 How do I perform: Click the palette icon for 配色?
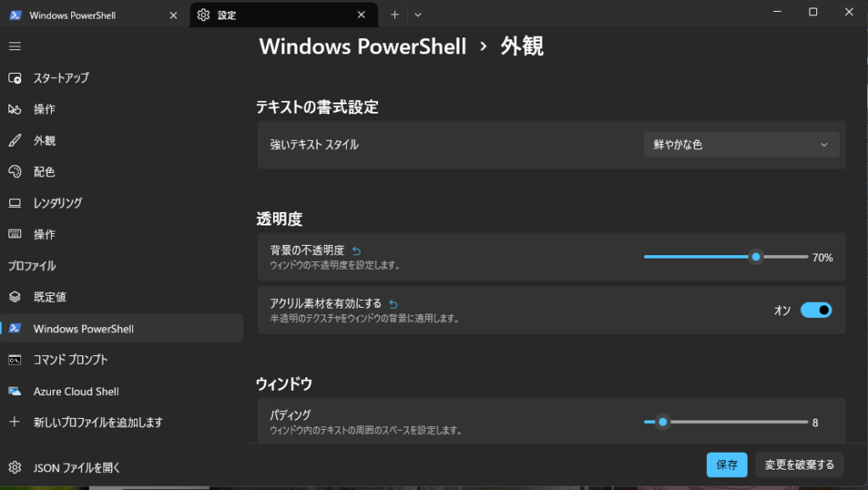(x=15, y=171)
